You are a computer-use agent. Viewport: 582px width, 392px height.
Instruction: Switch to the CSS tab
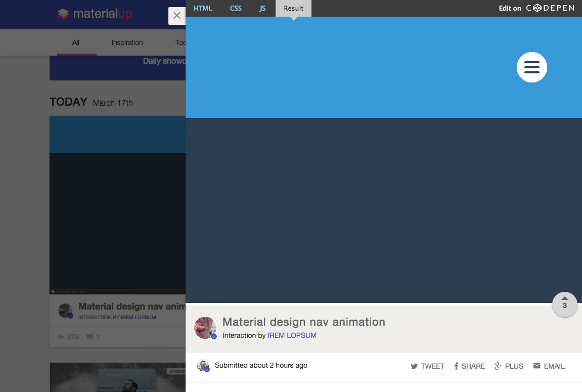tap(236, 8)
